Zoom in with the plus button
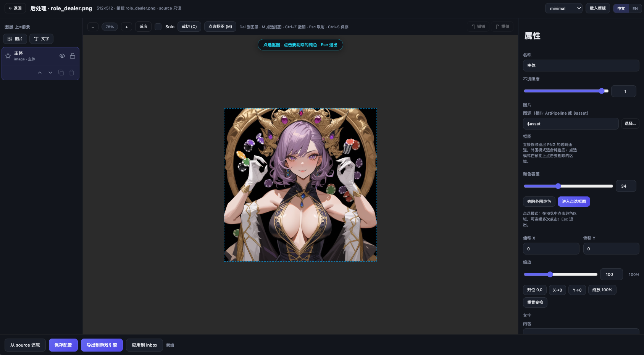644x355 pixels. point(127,27)
